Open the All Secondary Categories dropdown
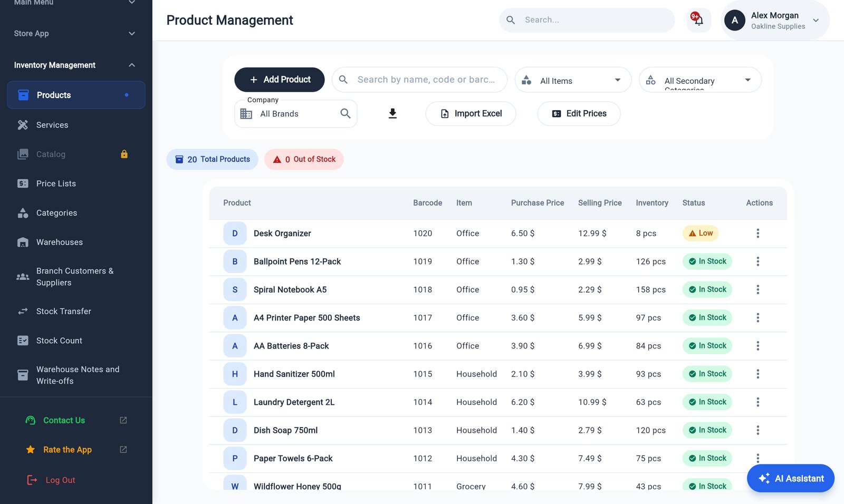This screenshot has height=504, width=844. pyautogui.click(x=701, y=80)
